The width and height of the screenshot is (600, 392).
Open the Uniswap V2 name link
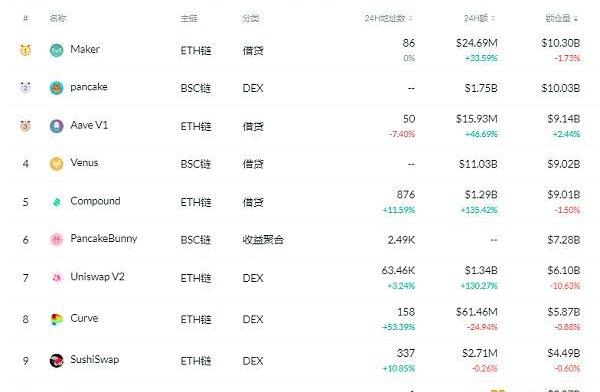click(x=98, y=277)
